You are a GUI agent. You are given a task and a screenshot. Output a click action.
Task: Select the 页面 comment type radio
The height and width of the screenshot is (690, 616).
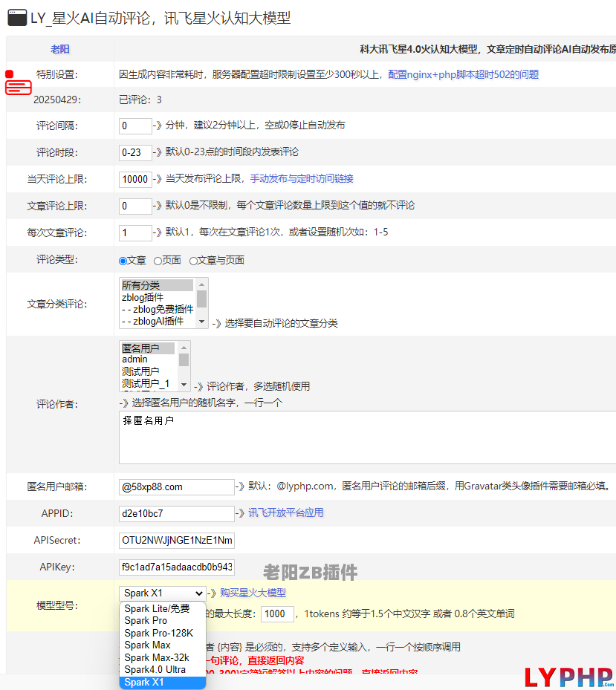point(158,261)
